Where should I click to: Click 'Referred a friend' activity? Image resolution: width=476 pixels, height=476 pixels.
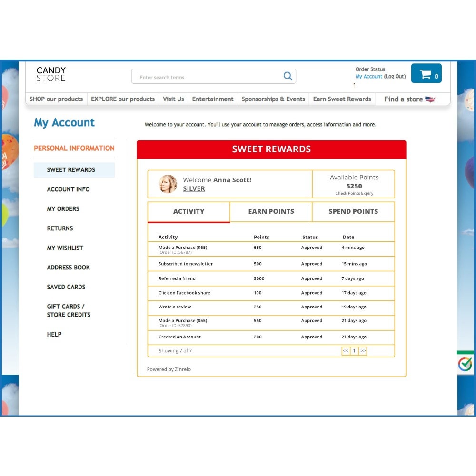tap(177, 278)
